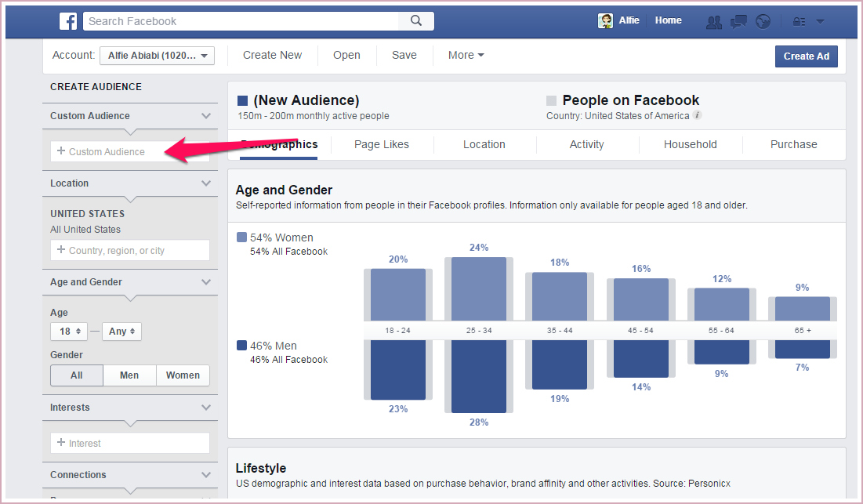Switch to the Household tab

point(690,144)
